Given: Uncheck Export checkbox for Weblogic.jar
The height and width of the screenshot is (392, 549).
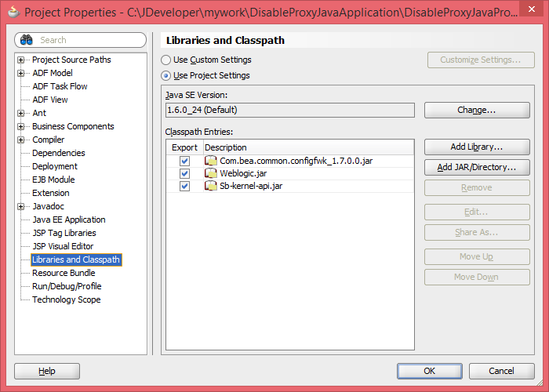Looking at the screenshot, I should tap(184, 173).
